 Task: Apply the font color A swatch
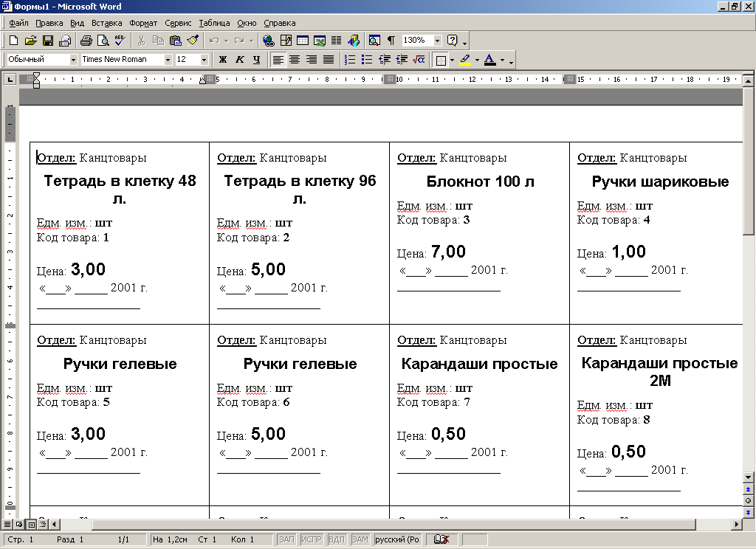(490, 60)
